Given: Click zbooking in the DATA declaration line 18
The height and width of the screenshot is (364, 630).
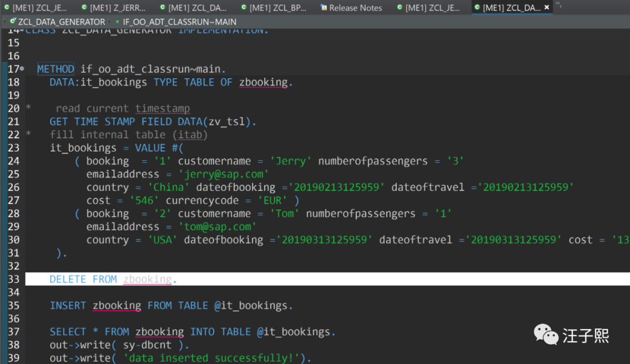Looking at the screenshot, I should pos(263,82).
